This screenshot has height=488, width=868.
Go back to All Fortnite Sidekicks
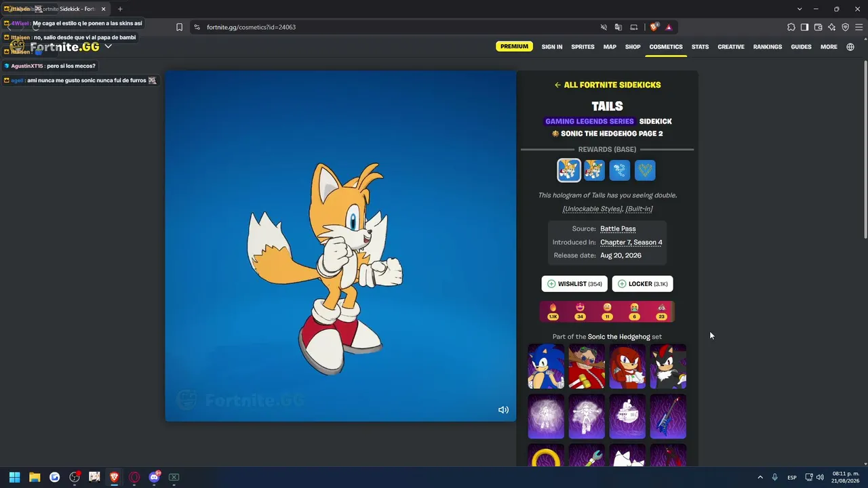(x=608, y=85)
